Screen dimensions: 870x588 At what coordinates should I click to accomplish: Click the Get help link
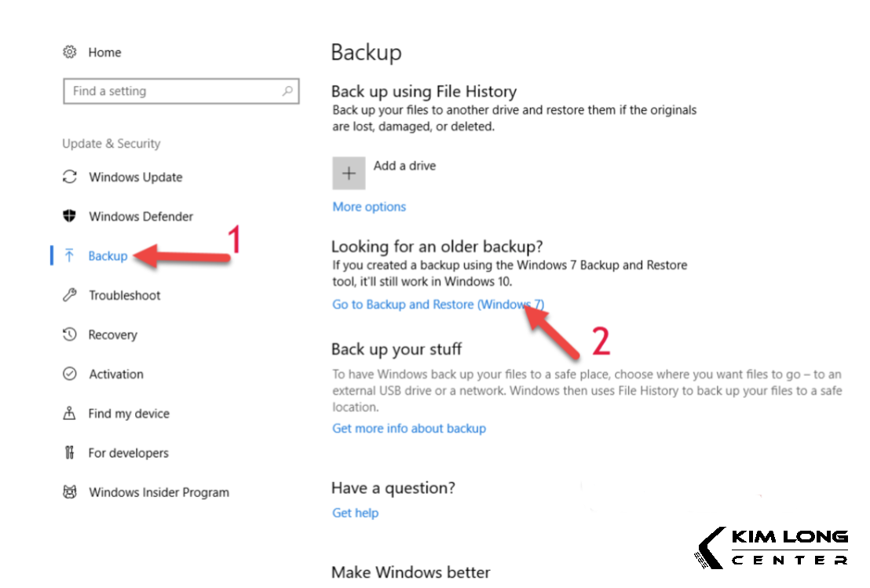click(355, 513)
